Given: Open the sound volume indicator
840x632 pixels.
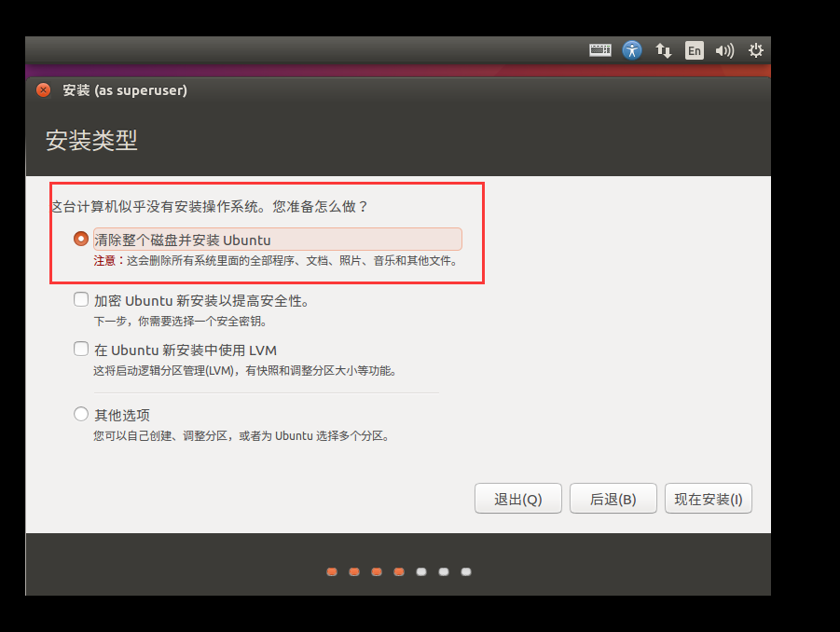Looking at the screenshot, I should [x=724, y=50].
